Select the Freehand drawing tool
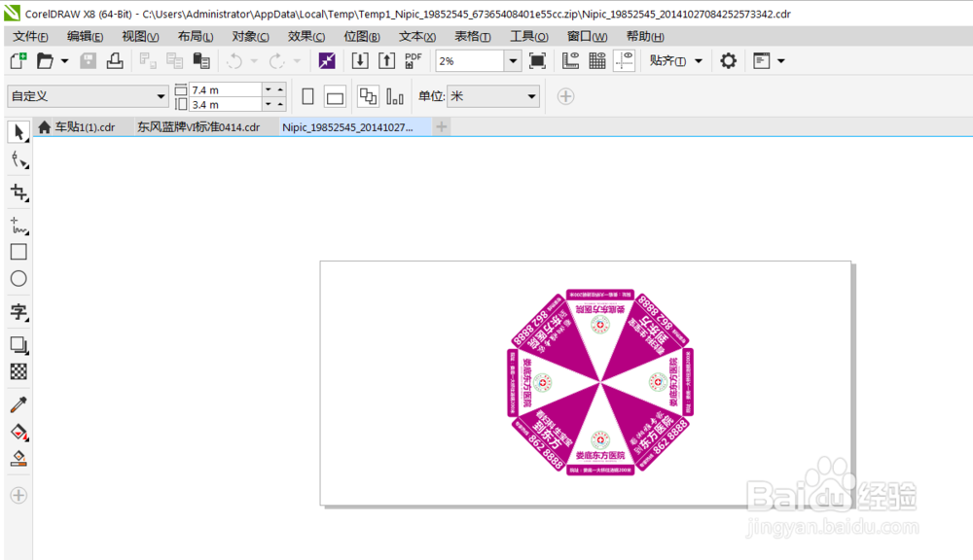Screen dimensions: 973x560 tap(18, 226)
